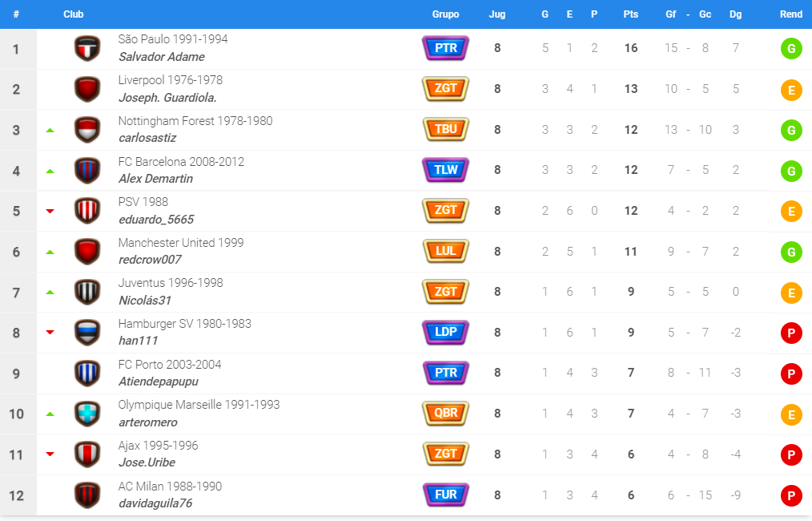Click the Ajax 1995-1996 team name
The width and height of the screenshot is (812, 521).
(158, 446)
